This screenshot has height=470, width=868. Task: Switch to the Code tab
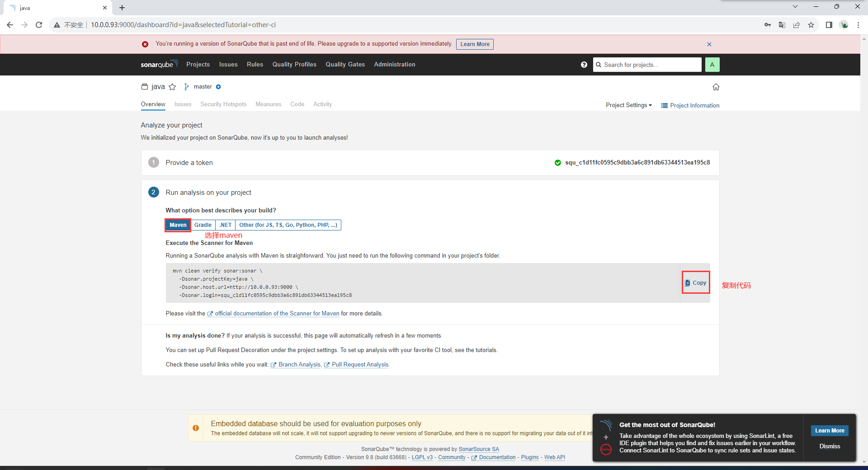(297, 104)
